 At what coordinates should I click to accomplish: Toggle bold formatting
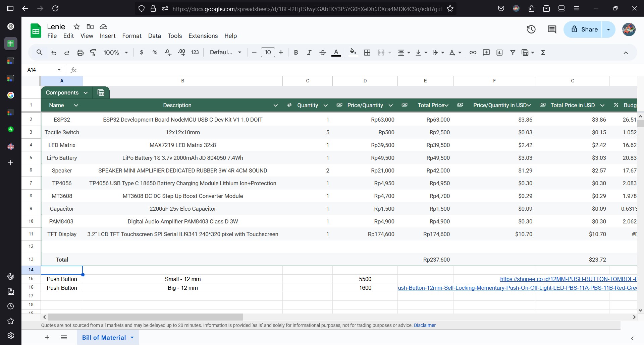coord(296,53)
